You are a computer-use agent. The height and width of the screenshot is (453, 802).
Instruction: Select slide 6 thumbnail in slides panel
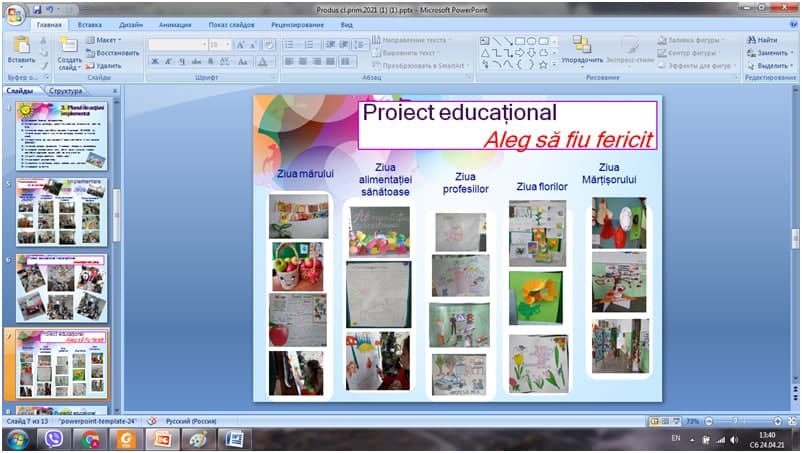tap(62, 287)
